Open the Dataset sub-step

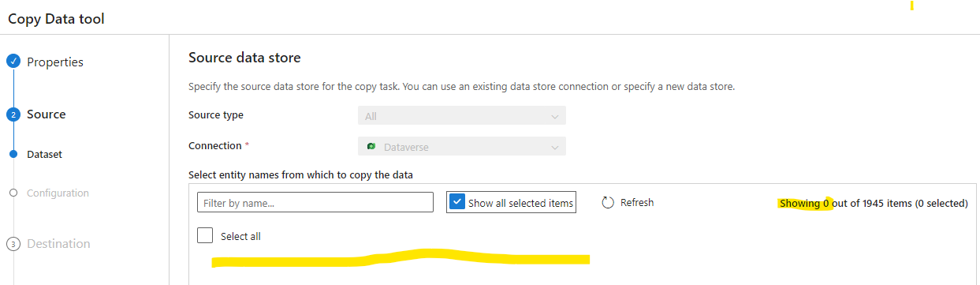click(44, 155)
